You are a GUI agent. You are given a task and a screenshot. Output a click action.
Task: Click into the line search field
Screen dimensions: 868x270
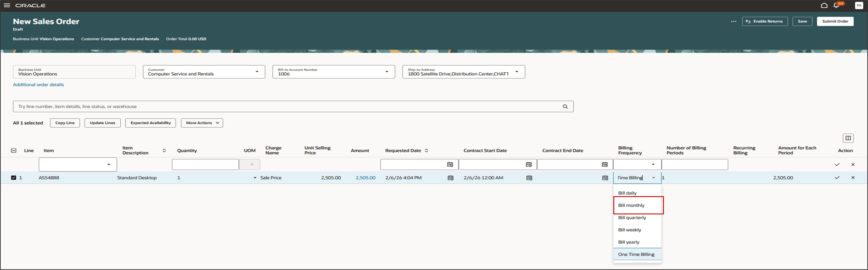[286, 106]
